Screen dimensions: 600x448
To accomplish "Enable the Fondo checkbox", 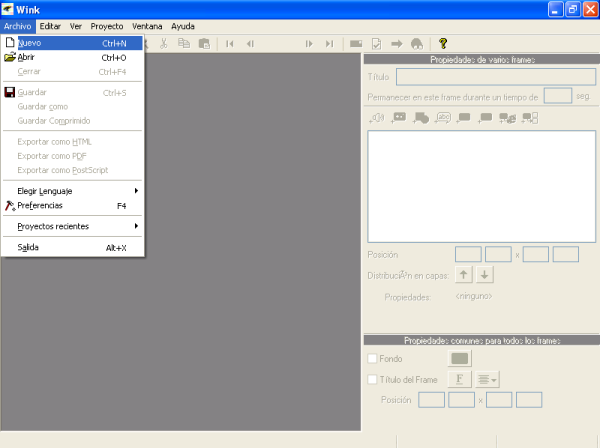I will point(373,358).
